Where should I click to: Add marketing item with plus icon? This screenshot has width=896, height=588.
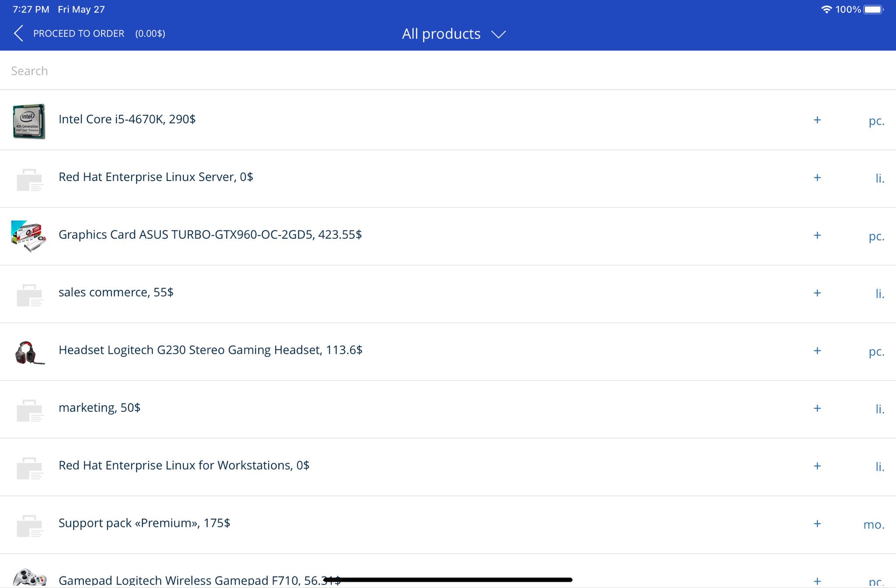click(x=817, y=409)
